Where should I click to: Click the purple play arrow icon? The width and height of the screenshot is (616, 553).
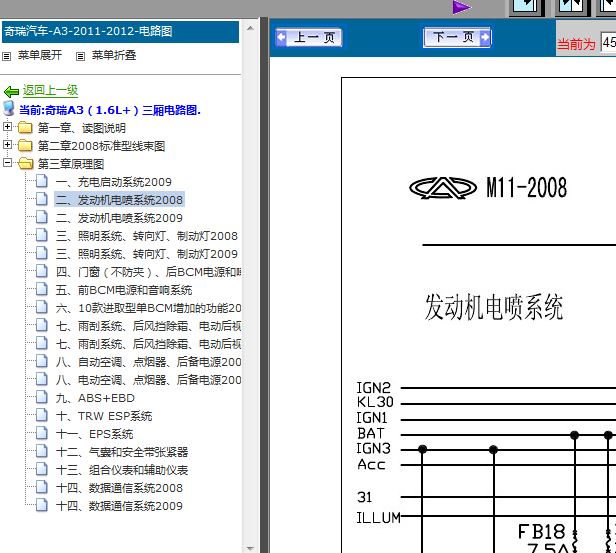461,7
